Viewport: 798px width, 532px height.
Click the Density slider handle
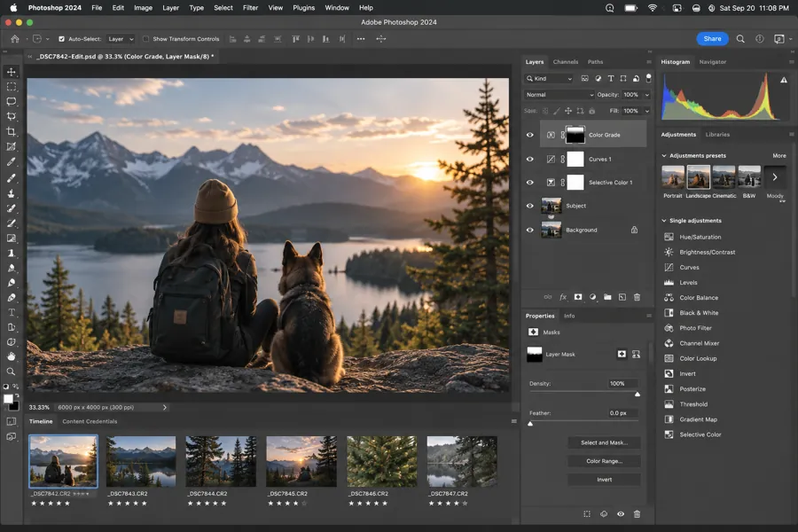638,394
